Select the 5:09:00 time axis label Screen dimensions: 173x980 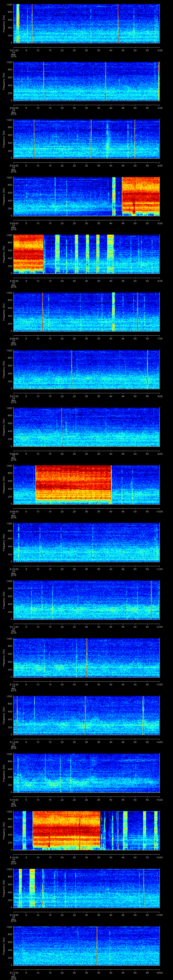tap(14, 511)
